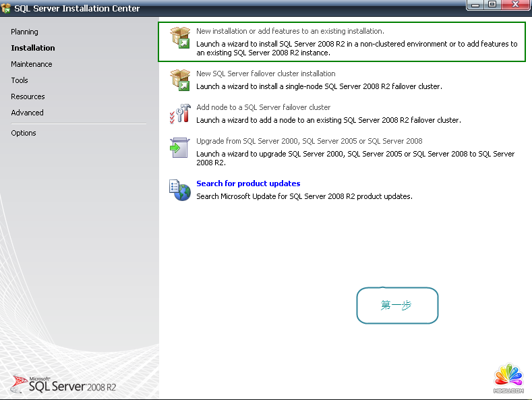Click the product updates globe icon

[x=180, y=190]
